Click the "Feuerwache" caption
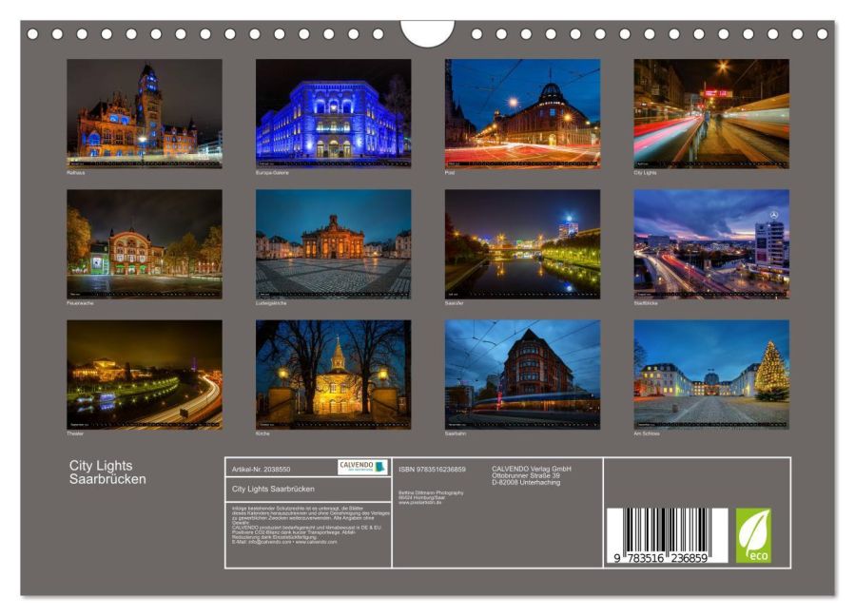Screen dimensions: 855x616 click(80, 303)
